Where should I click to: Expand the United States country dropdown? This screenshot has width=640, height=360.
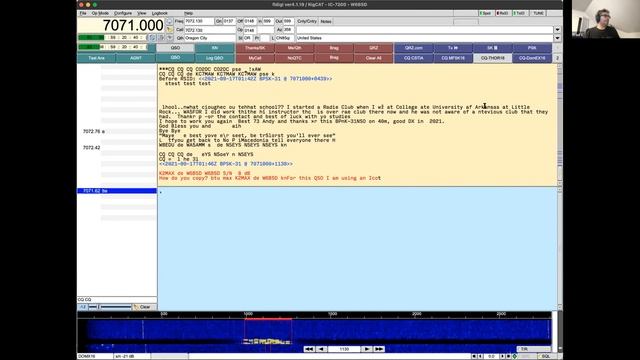557,38
